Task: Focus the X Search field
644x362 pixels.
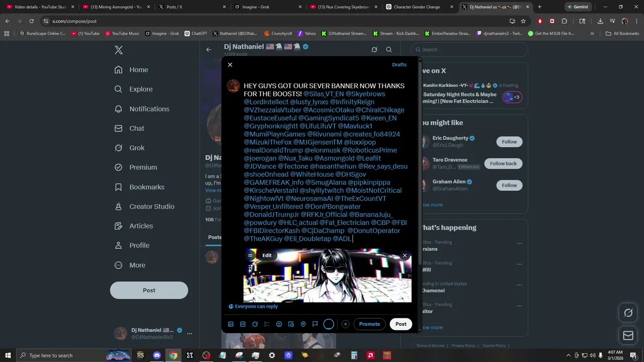Action: tap(469, 49)
